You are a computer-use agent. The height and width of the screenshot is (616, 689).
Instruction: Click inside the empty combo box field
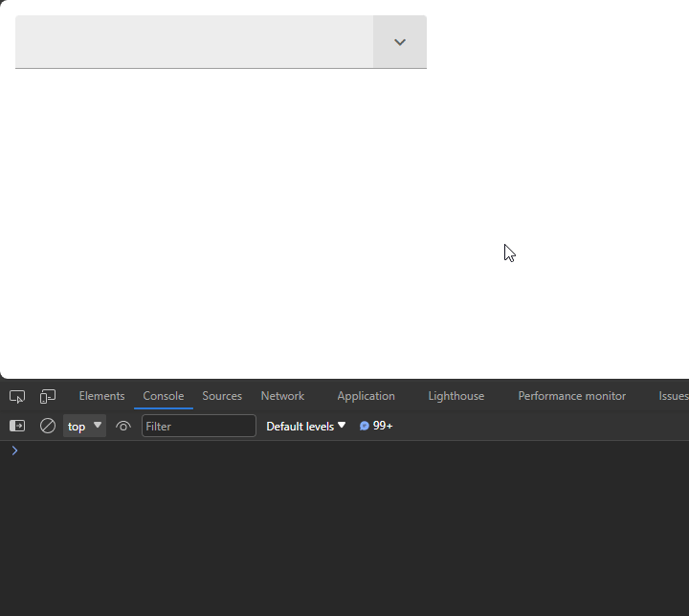194,42
